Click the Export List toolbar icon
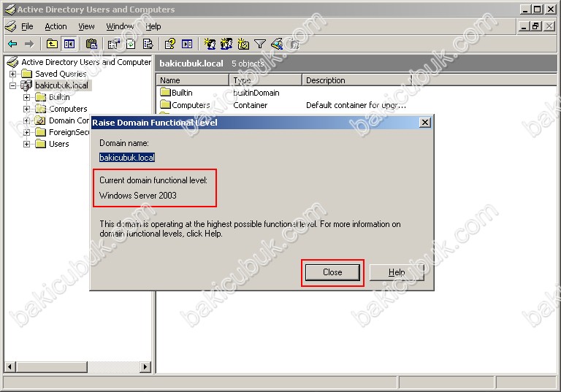 pos(148,44)
